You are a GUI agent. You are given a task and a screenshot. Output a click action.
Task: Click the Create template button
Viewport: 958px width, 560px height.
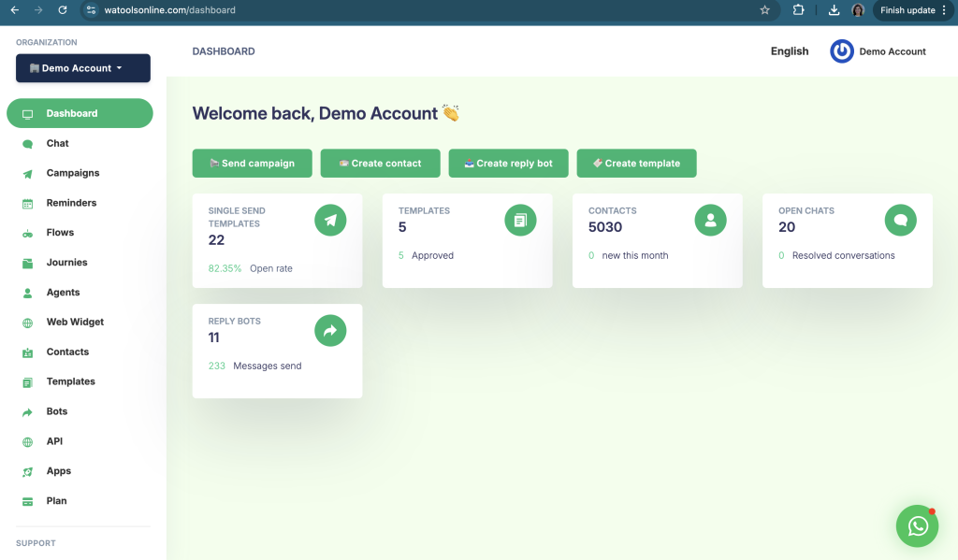point(636,163)
